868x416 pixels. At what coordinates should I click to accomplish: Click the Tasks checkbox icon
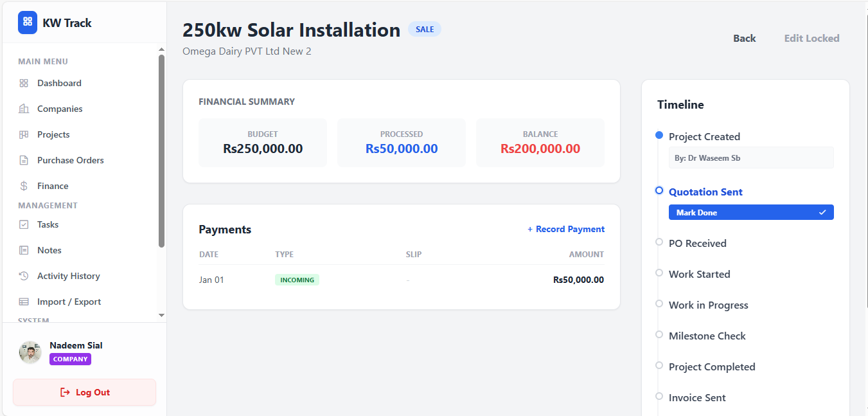tap(24, 224)
